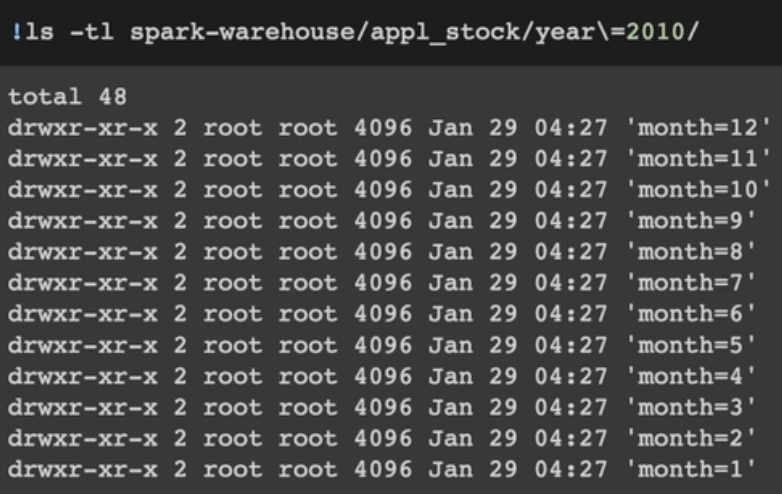The height and width of the screenshot is (494, 782).
Task: Click the 'month=5' directory name
Action: coord(690,345)
